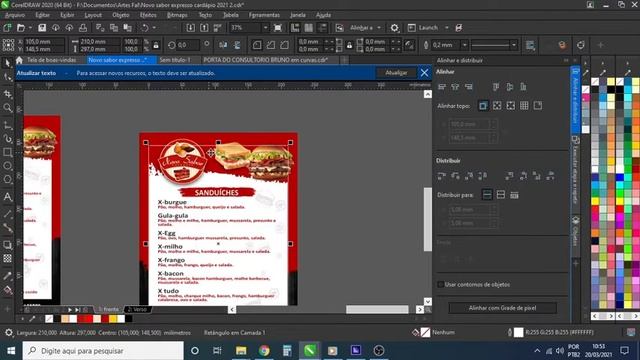Click the Align top icon in the docker

pos(496,87)
